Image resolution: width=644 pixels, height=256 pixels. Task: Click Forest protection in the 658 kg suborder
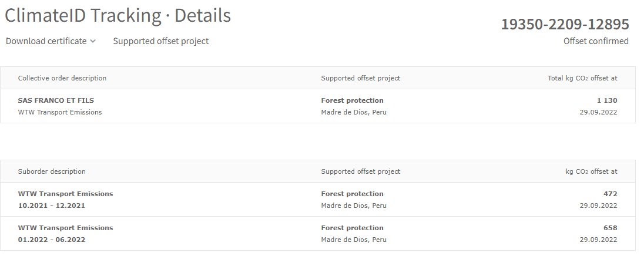[352, 228]
